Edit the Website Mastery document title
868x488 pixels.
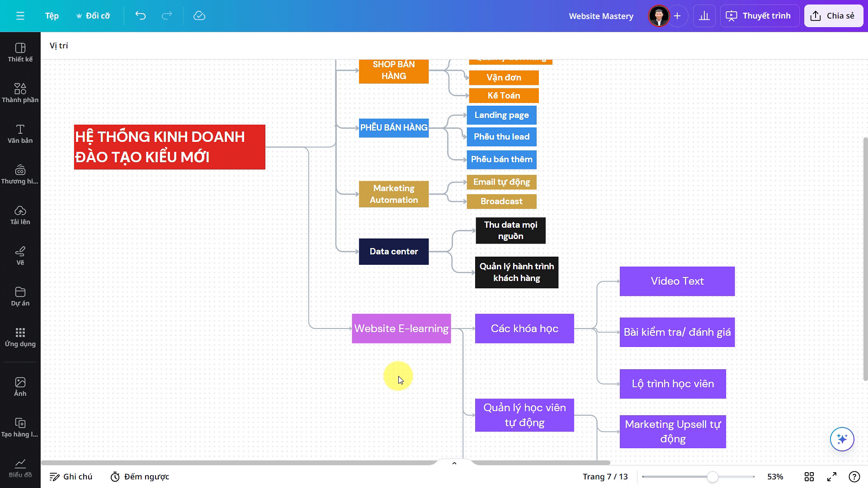(x=601, y=16)
